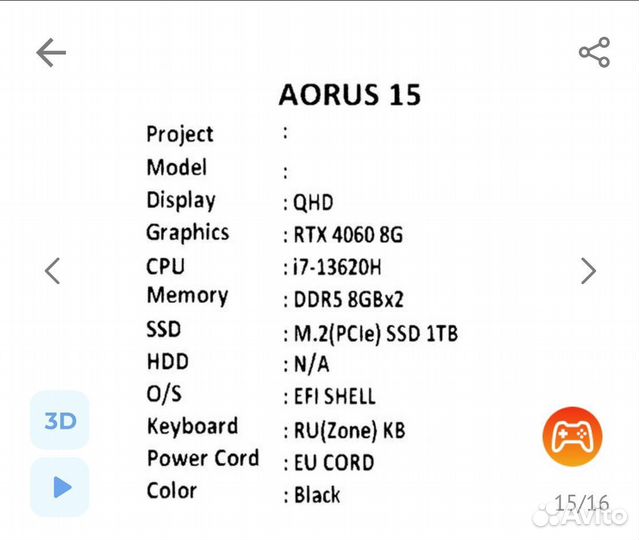Click the Avito watermark logo
This screenshot has height=540, width=639.
[x=584, y=518]
